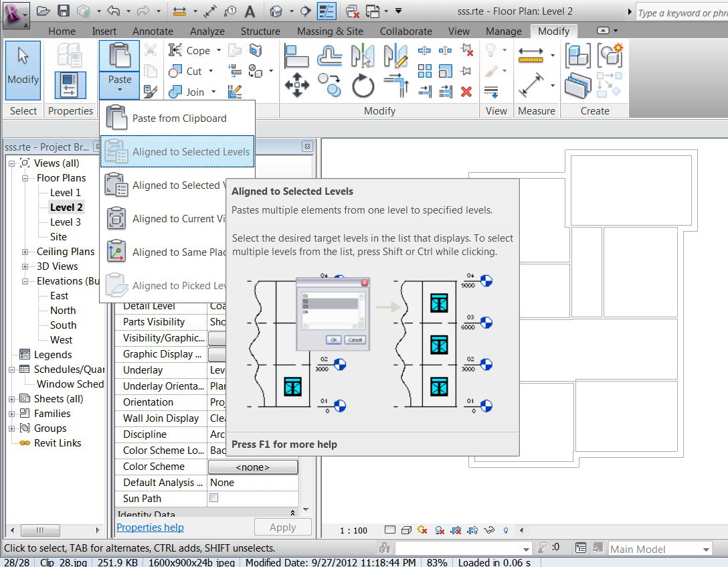Image resolution: width=728 pixels, height=567 pixels.
Task: Click the Offset tool icon
Action: tap(330, 55)
